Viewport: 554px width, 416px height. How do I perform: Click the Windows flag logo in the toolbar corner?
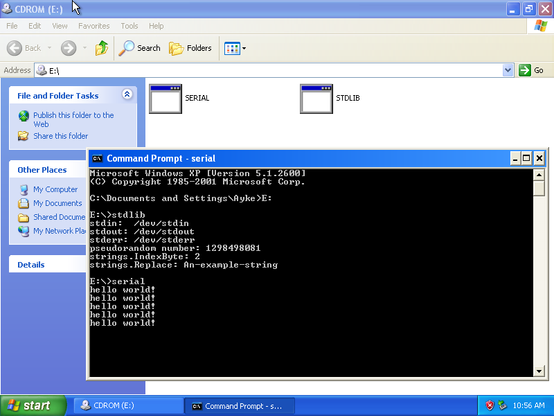[540, 26]
